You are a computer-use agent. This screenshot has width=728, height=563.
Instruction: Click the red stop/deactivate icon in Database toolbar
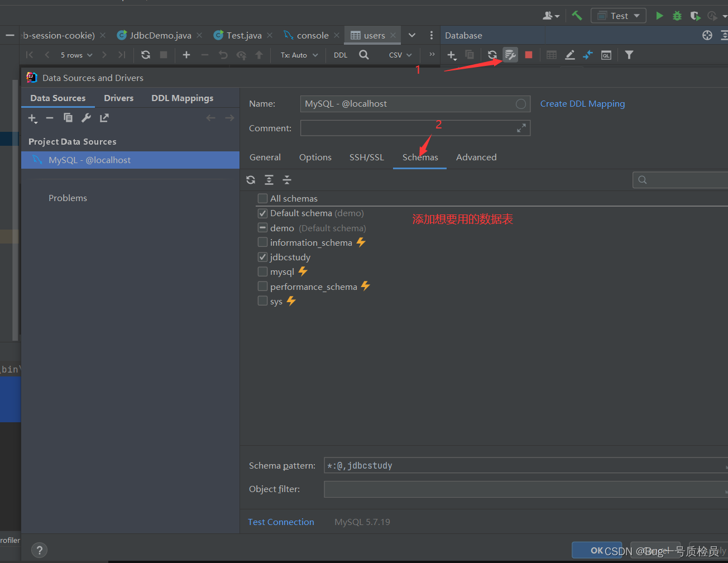pyautogui.click(x=529, y=55)
